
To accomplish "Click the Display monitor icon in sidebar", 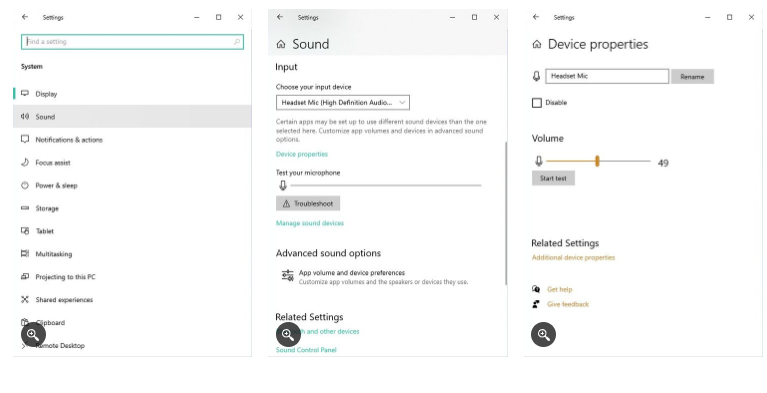I will 25,93.
